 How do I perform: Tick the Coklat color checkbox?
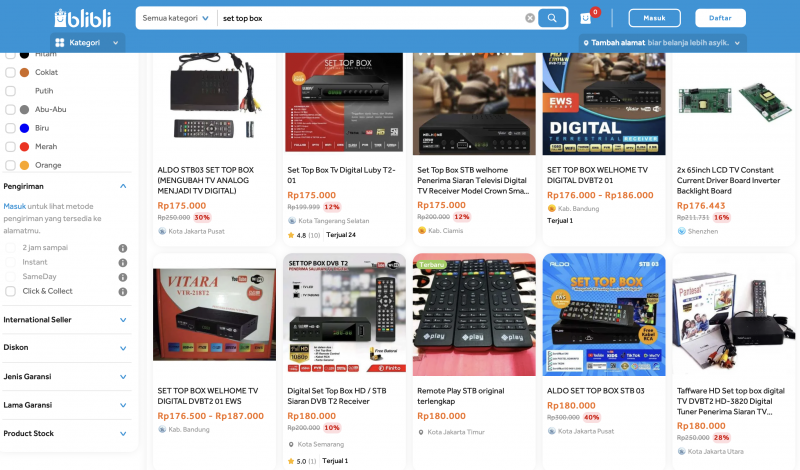click(x=10, y=72)
